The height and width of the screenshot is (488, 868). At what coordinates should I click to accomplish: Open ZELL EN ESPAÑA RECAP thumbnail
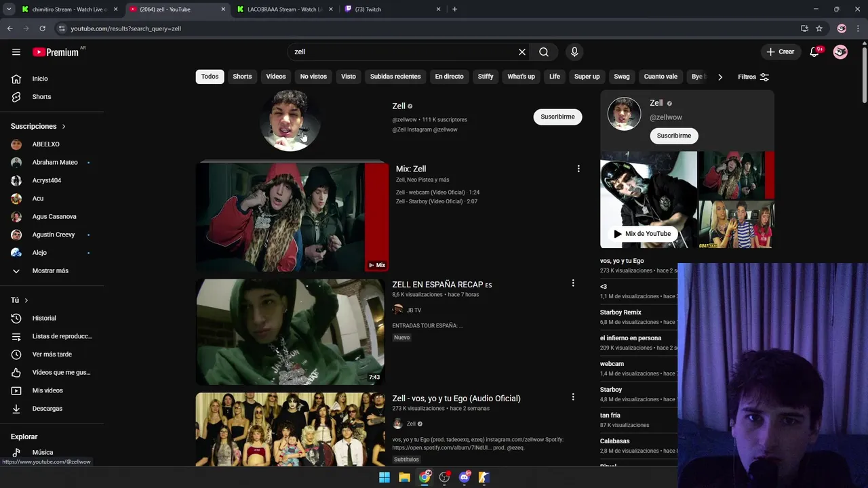290,331
